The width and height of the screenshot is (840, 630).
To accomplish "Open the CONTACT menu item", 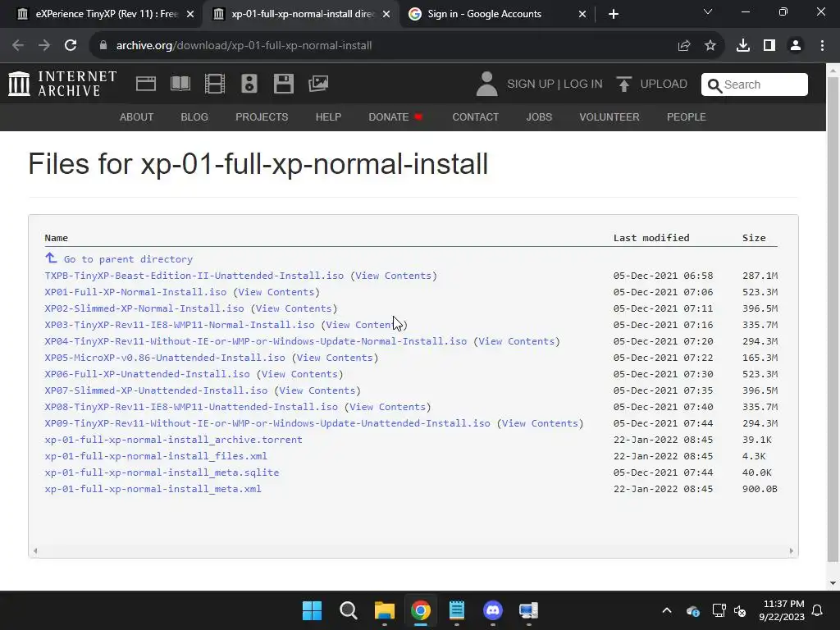I will click(475, 116).
